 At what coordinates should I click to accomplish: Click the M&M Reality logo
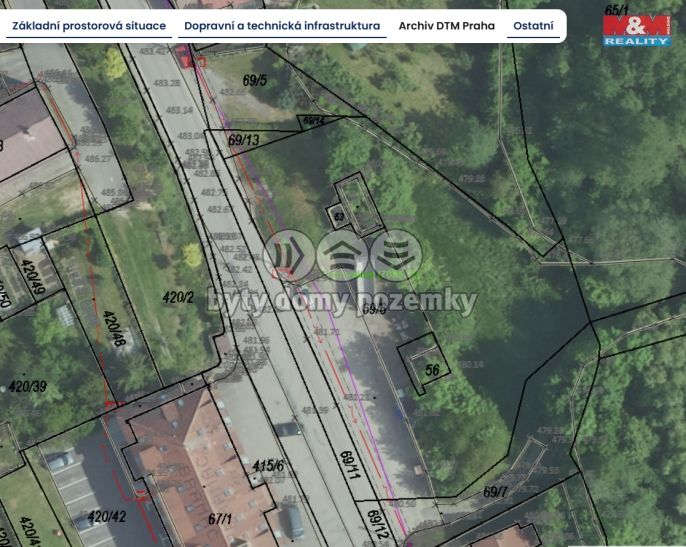pyautogui.click(x=637, y=31)
